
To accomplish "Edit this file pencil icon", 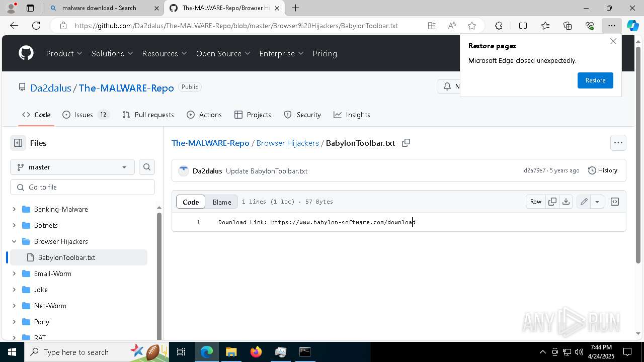I will pyautogui.click(x=584, y=202).
